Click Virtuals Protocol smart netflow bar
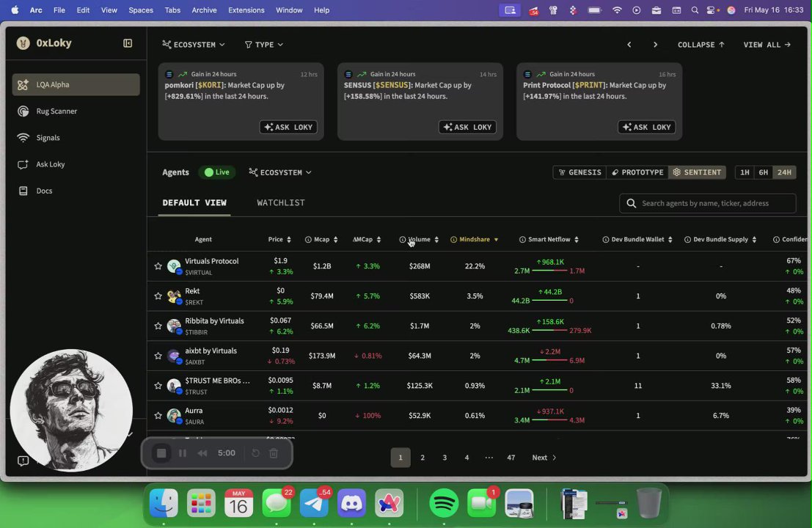812x528 pixels. pyautogui.click(x=549, y=271)
